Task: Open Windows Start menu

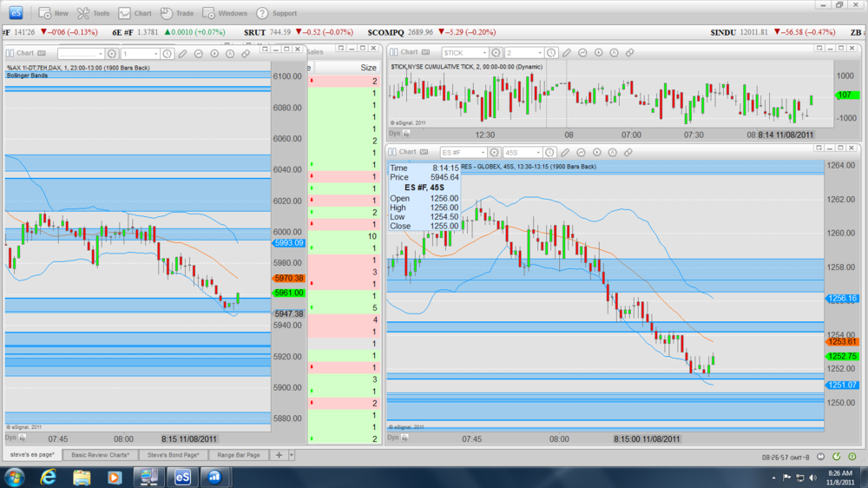Action: 14,477
